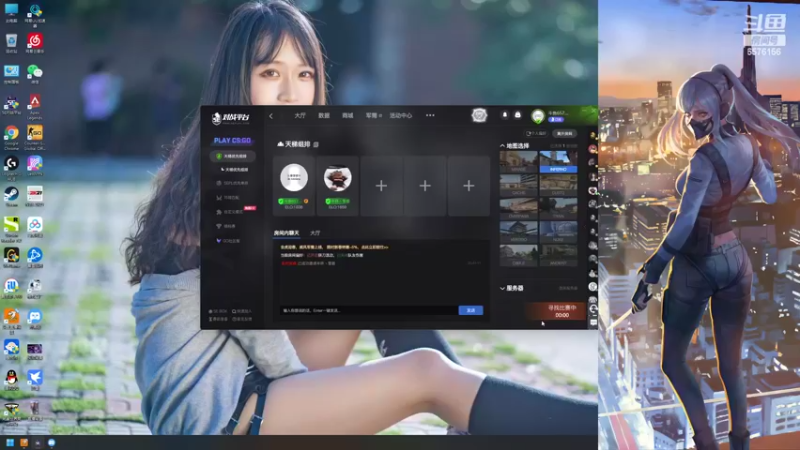The height and width of the screenshot is (450, 800).
Task: Open the Recycle Bin desktop icon
Action: [11, 43]
